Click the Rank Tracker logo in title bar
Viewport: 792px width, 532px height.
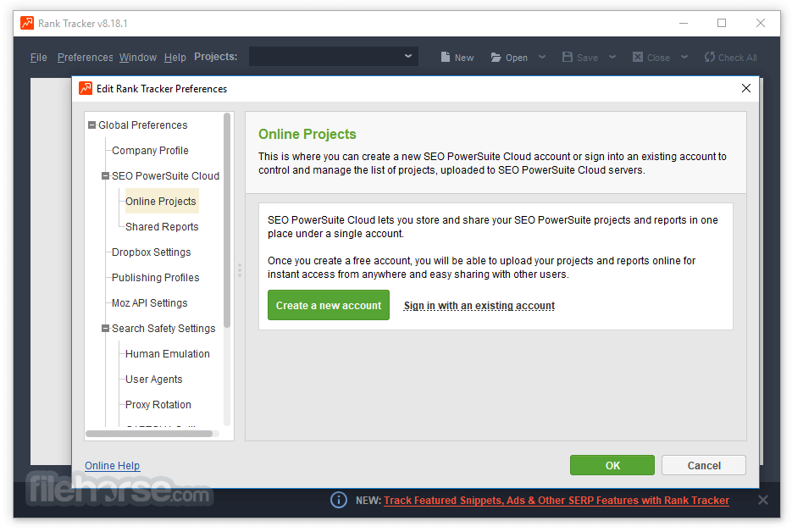coord(27,23)
